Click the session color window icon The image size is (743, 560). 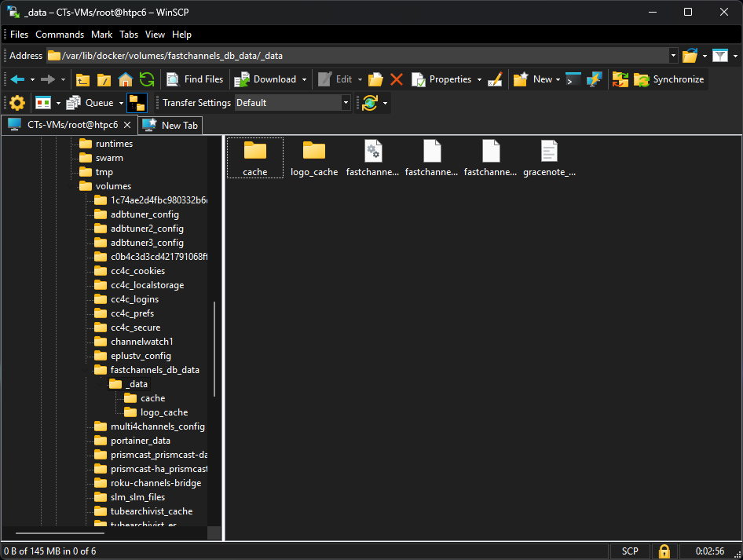(x=43, y=103)
